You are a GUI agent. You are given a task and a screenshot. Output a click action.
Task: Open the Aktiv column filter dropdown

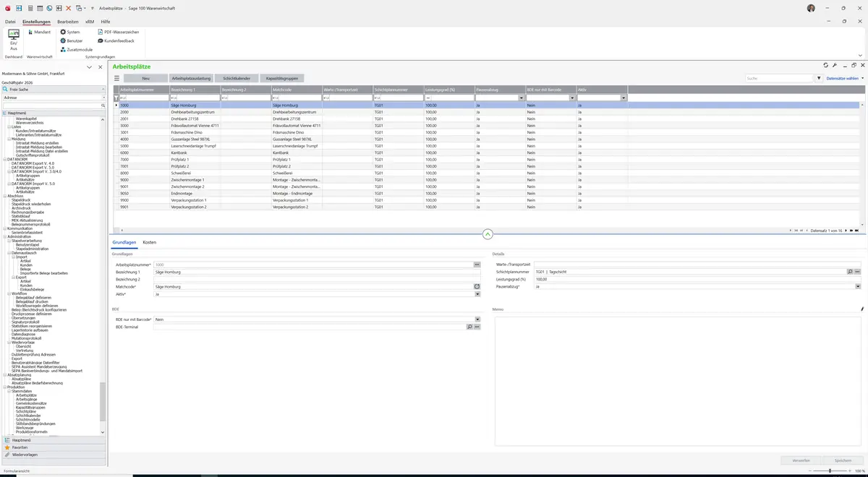(x=624, y=98)
